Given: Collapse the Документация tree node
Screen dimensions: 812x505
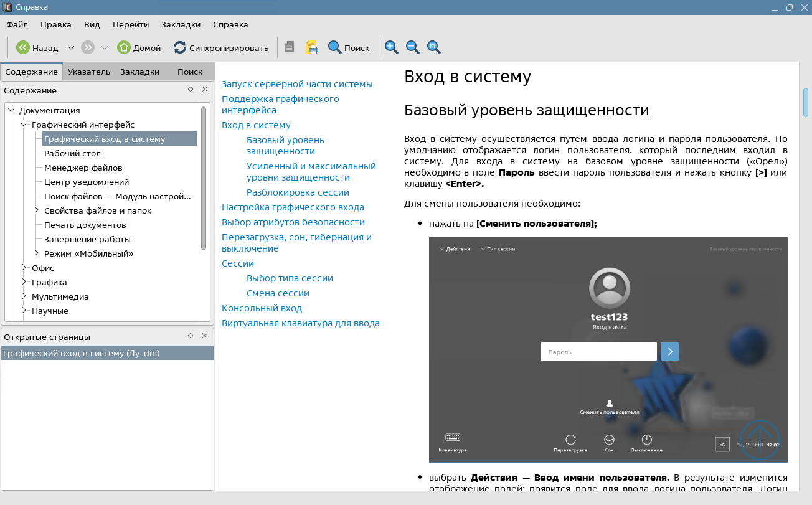Looking at the screenshot, I should coord(11,110).
